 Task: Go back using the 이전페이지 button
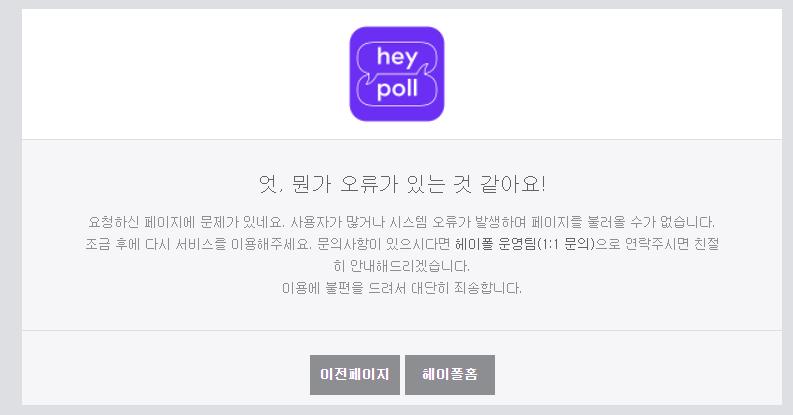pos(355,375)
